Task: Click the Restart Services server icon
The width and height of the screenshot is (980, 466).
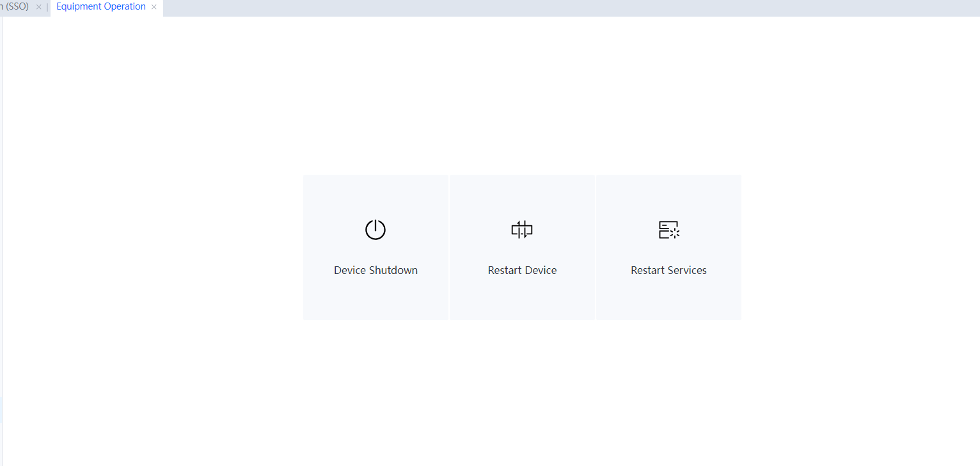Action: tap(668, 230)
